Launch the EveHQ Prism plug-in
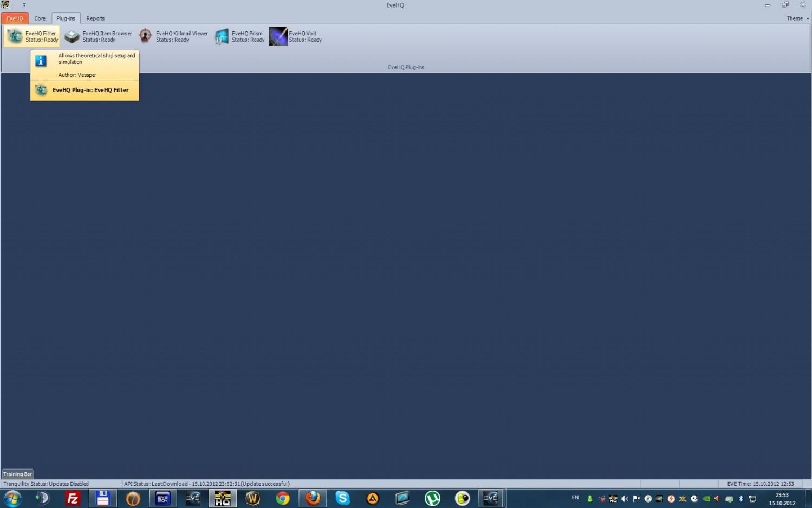812x508 pixels. coord(239,36)
